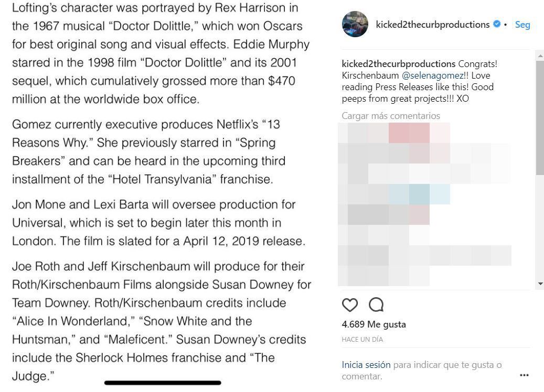
Task: Click the HACE UN DÍA timestamp
Action: pos(362,340)
